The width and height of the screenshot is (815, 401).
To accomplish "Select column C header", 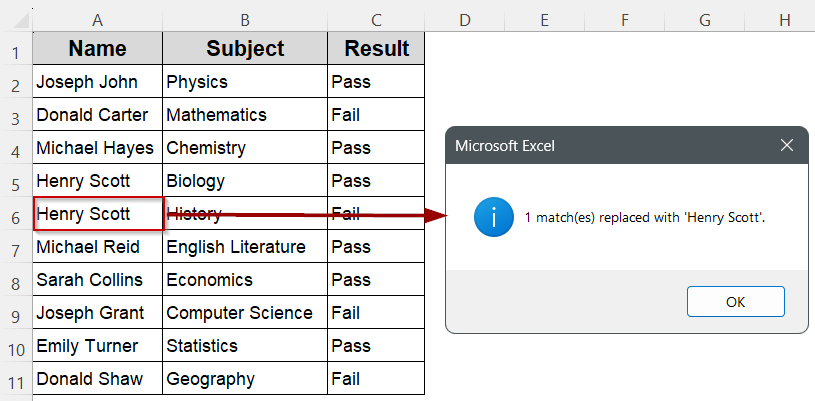I will (x=376, y=20).
